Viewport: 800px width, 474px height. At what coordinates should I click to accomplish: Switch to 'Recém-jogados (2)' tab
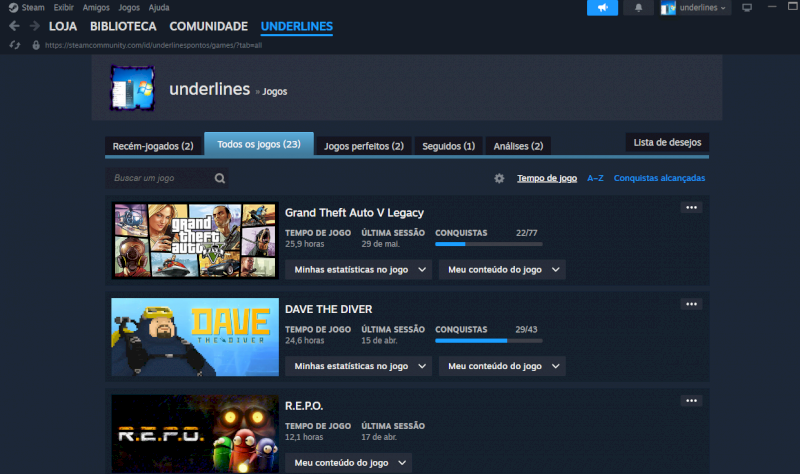pos(153,146)
